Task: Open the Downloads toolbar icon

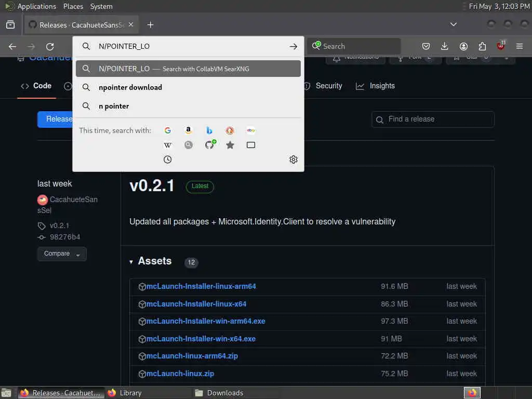Action: point(445,46)
